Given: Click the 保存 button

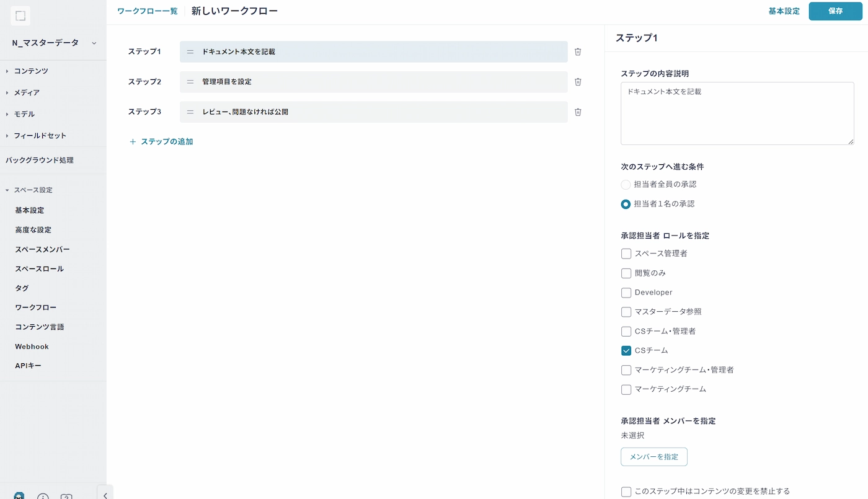Looking at the screenshot, I should click(x=835, y=11).
